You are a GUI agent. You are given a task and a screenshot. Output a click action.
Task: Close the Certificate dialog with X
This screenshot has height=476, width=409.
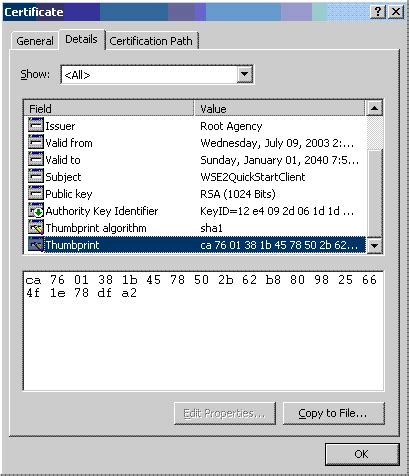point(396,12)
